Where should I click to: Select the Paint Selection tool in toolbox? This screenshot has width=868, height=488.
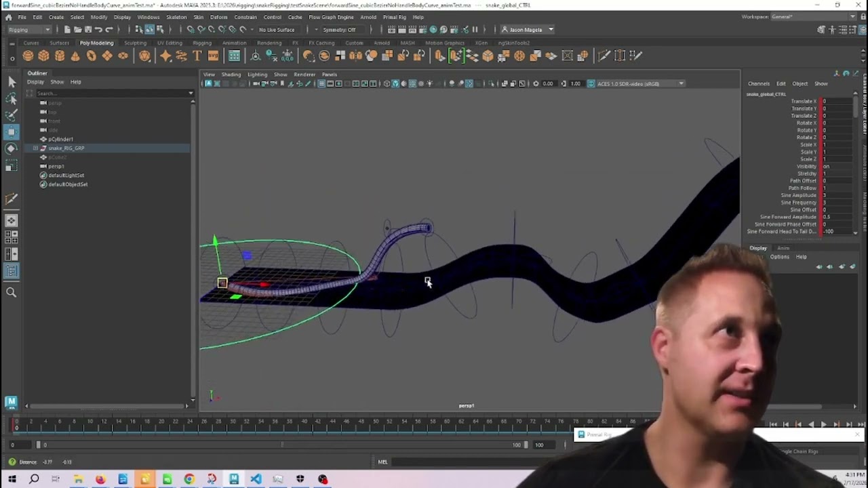[11, 115]
